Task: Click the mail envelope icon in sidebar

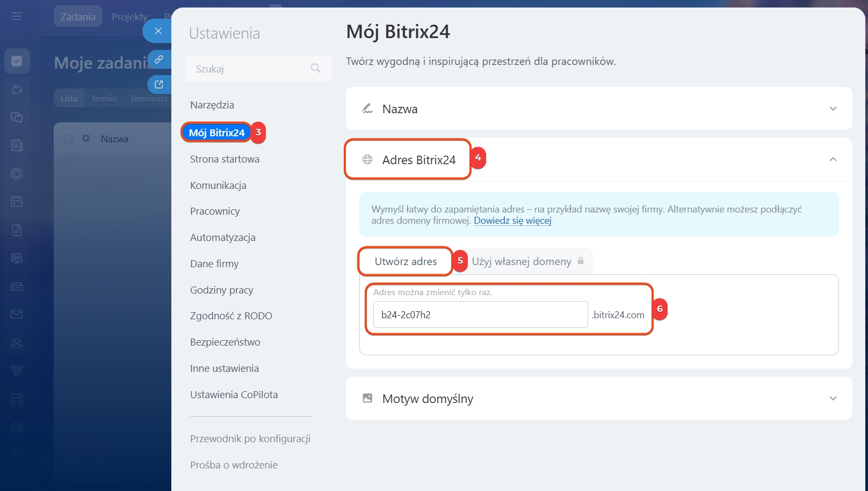Action: pos(17,314)
